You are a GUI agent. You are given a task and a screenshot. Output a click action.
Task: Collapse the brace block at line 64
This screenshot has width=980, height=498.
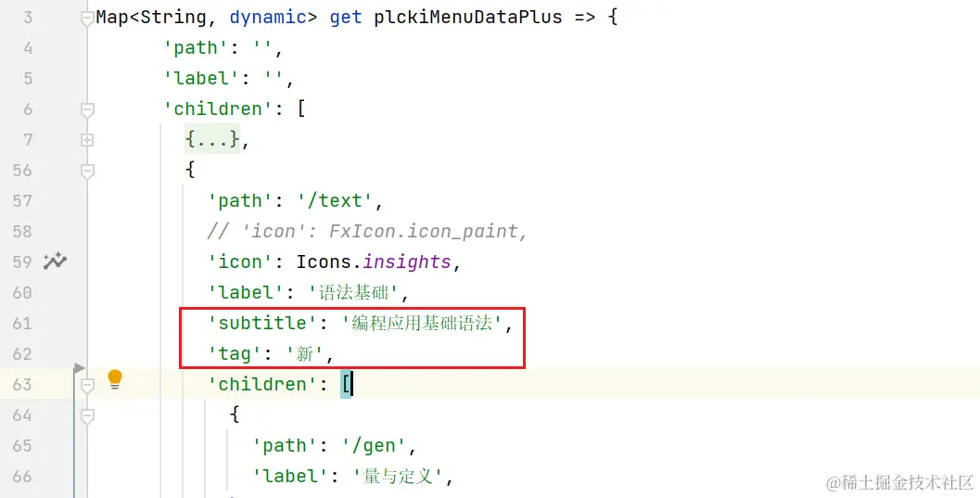tap(87, 416)
